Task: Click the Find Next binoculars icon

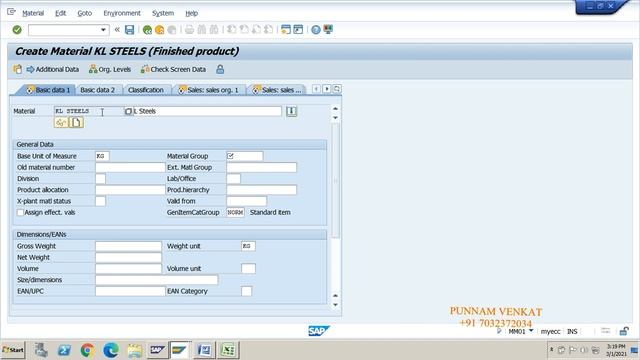Action: point(214,30)
